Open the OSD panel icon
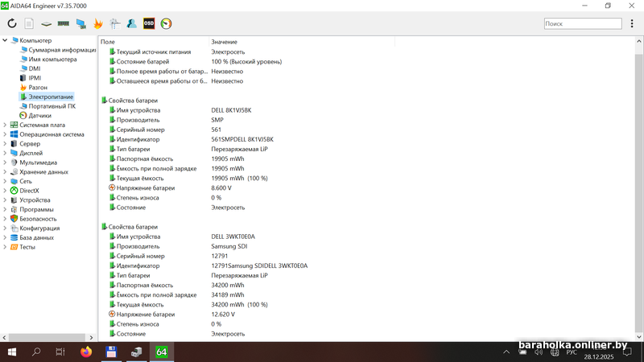This screenshot has width=644, height=362. click(x=149, y=23)
